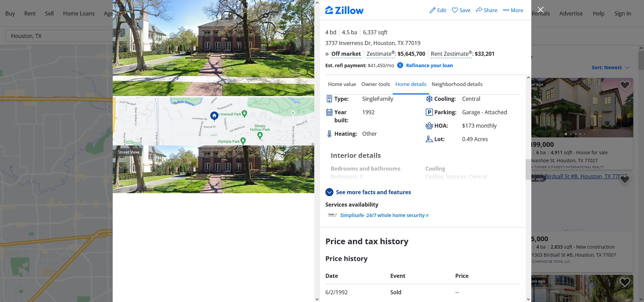The image size is (644, 302).
Task: Select the Home details tab
Action: pyautogui.click(x=411, y=84)
